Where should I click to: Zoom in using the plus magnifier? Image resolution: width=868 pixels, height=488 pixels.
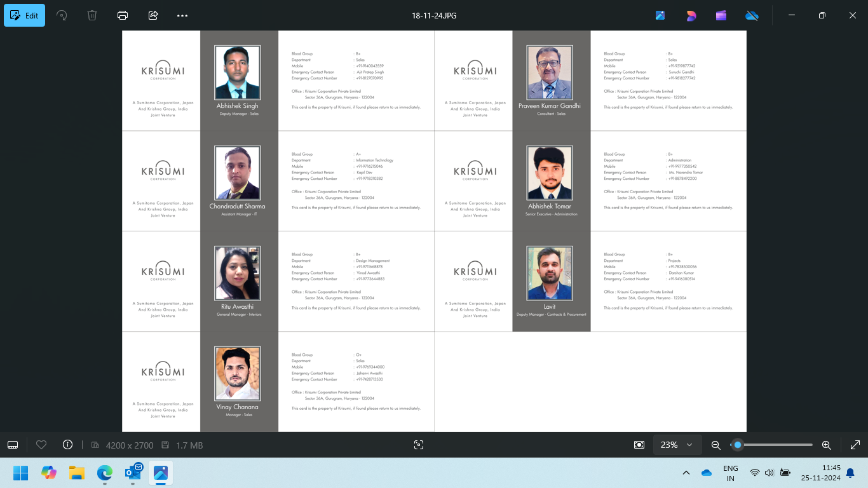click(x=826, y=445)
